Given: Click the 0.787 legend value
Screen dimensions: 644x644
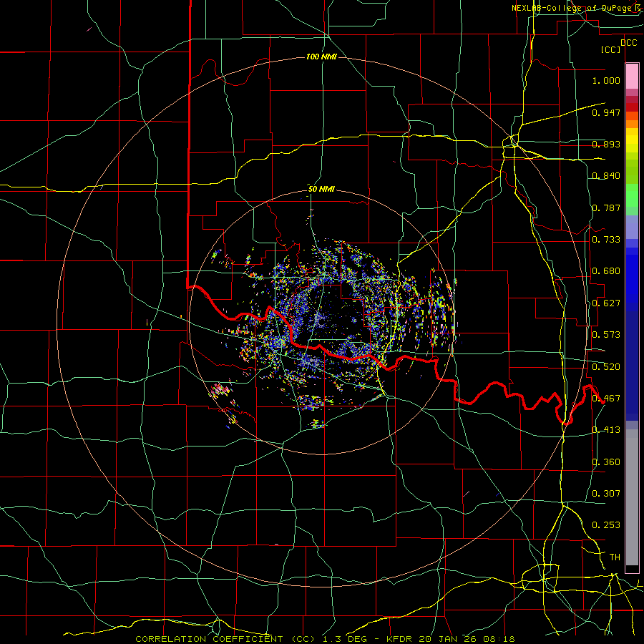Looking at the screenshot, I should 606,208.
